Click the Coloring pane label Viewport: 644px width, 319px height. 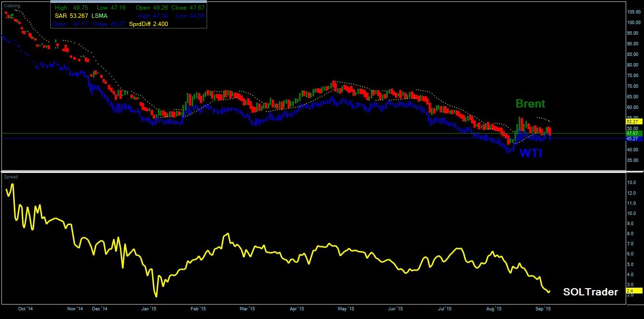pyautogui.click(x=13, y=6)
